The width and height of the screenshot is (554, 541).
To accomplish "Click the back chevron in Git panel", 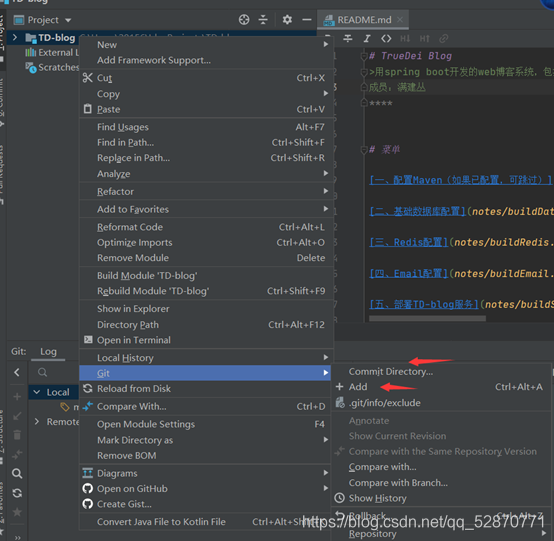I will 17,372.
